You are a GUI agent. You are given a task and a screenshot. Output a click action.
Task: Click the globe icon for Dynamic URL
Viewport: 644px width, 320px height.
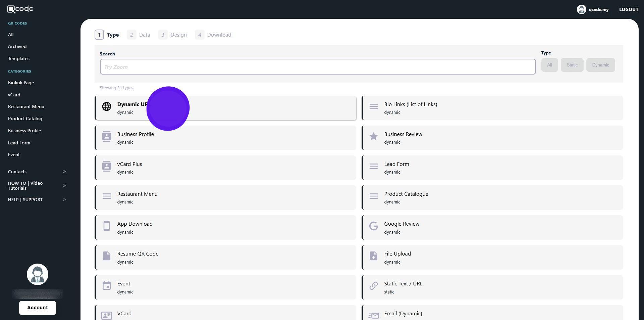pyautogui.click(x=107, y=107)
